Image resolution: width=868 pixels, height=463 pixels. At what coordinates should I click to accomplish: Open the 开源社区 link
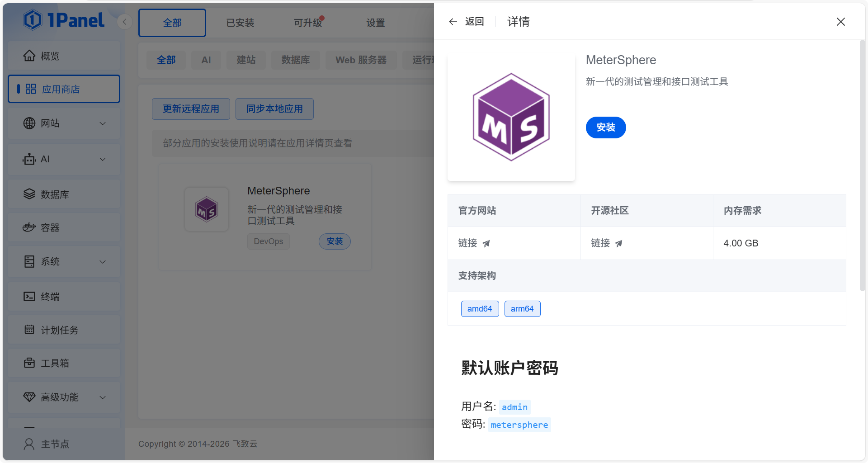point(600,243)
